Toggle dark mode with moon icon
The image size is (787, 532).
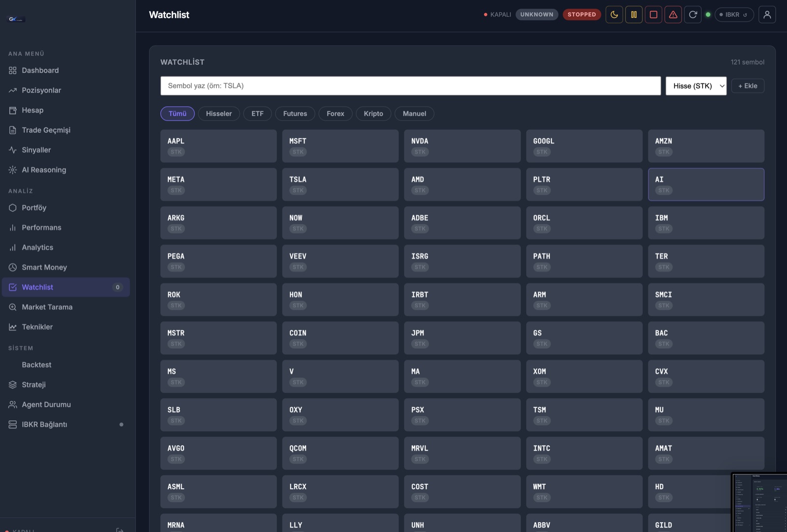pyautogui.click(x=614, y=15)
